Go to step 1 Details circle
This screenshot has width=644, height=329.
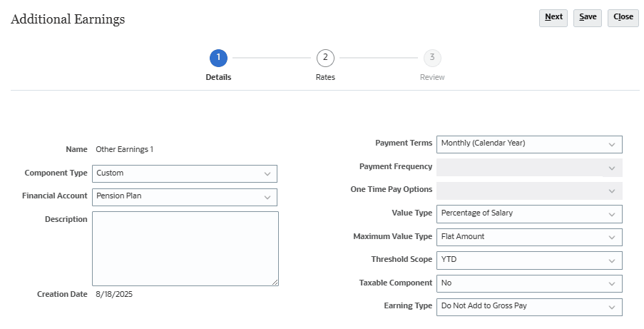click(218, 58)
